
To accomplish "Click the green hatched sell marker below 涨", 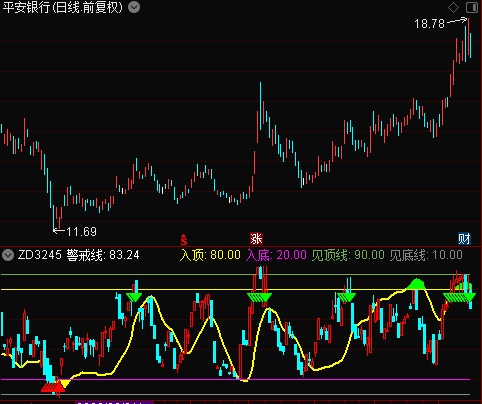I will [259, 297].
